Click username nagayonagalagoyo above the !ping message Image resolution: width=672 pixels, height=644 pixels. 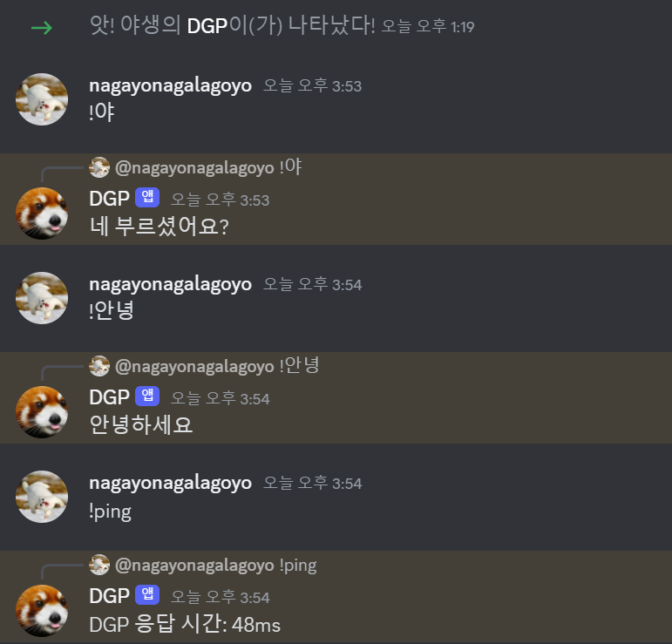click(x=170, y=484)
